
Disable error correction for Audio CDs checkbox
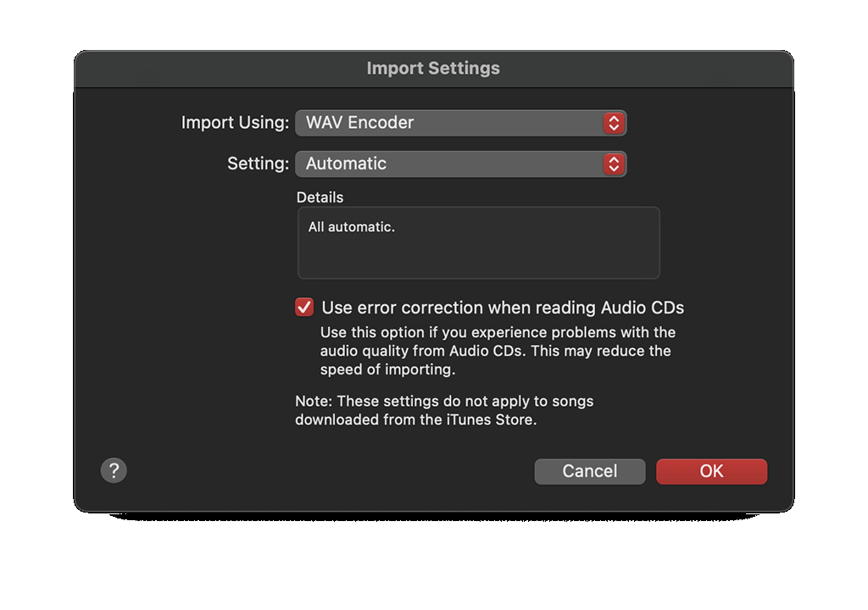(x=304, y=307)
